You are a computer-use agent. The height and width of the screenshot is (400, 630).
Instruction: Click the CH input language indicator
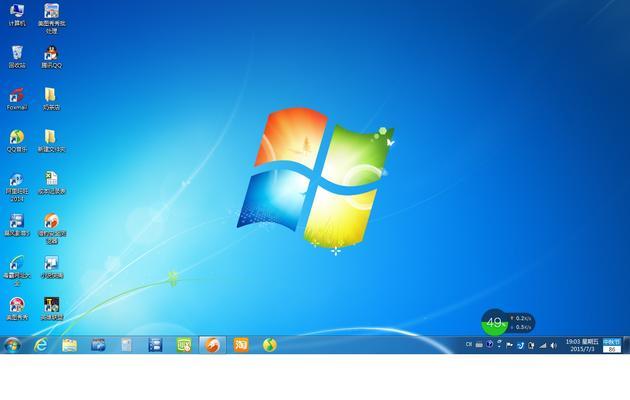[x=468, y=345]
